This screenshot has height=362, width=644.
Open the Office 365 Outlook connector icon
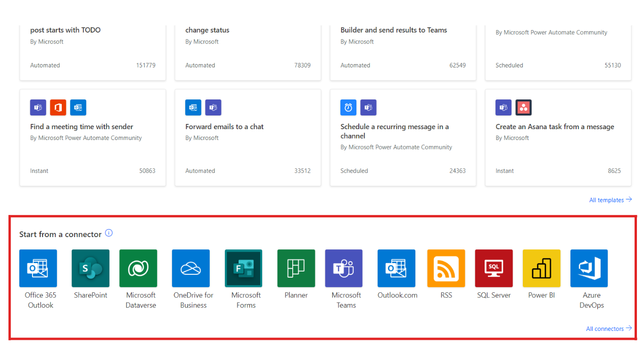coord(38,268)
